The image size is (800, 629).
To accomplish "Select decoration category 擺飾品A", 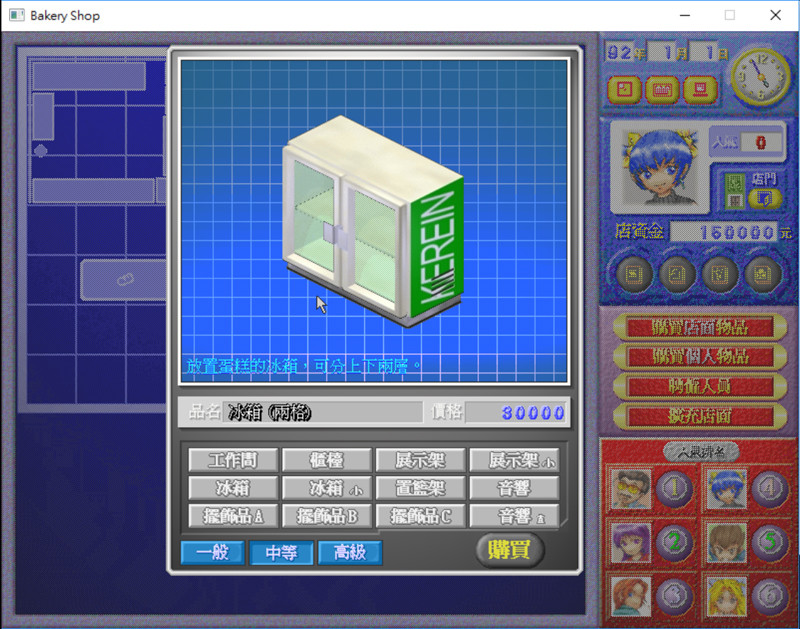I will tap(232, 517).
